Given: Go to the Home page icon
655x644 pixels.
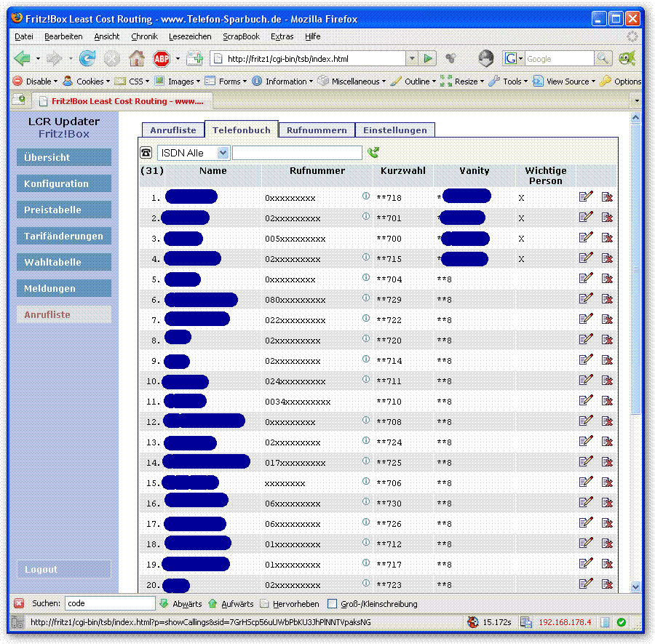Looking at the screenshot, I should coord(137,58).
